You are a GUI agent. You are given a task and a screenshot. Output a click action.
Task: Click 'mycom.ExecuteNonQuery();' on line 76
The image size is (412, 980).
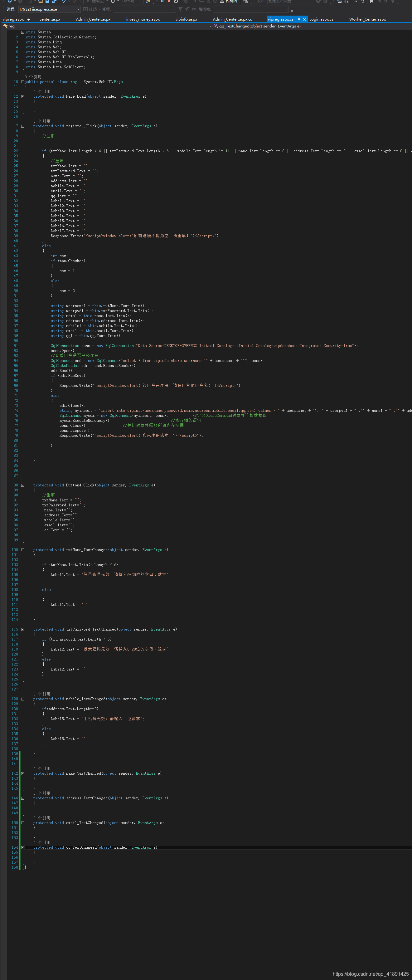(85, 421)
